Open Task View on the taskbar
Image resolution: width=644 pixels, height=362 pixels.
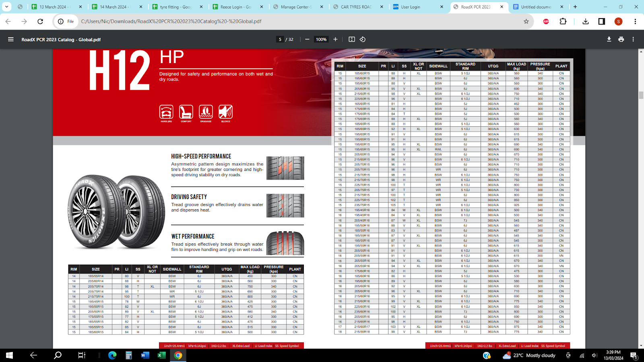82,355
